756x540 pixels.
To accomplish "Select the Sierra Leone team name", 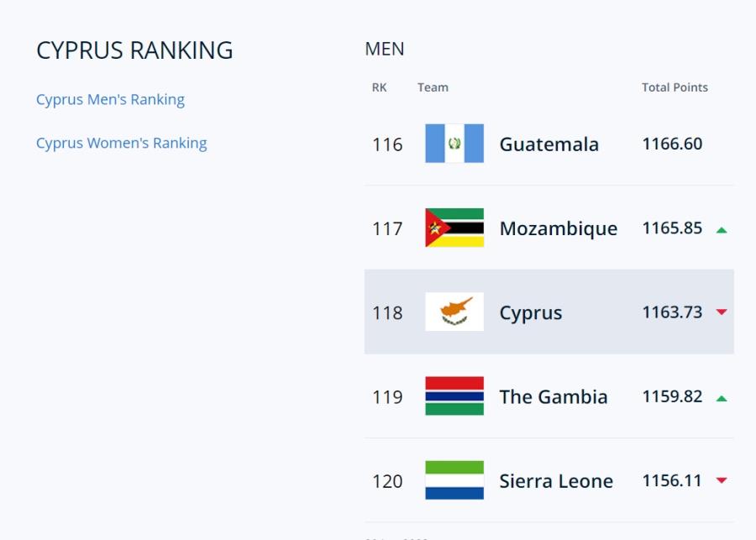I will click(556, 481).
